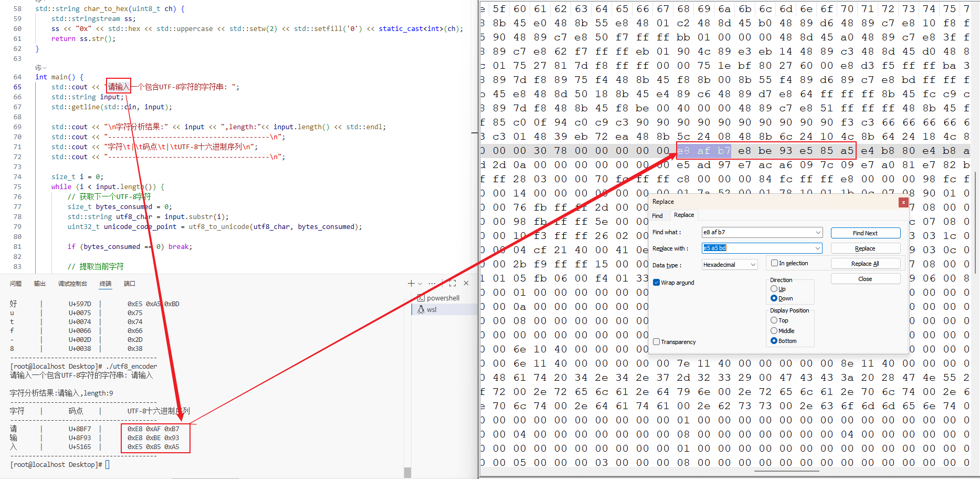980x479 pixels.
Task: Click the highlighted 'e8 af b7' hex bytes
Action: tap(703, 151)
